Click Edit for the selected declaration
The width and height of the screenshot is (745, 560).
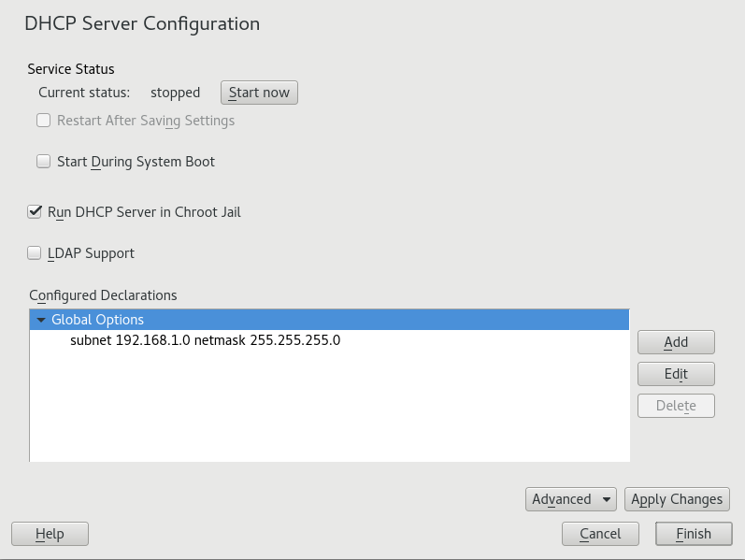(676, 374)
